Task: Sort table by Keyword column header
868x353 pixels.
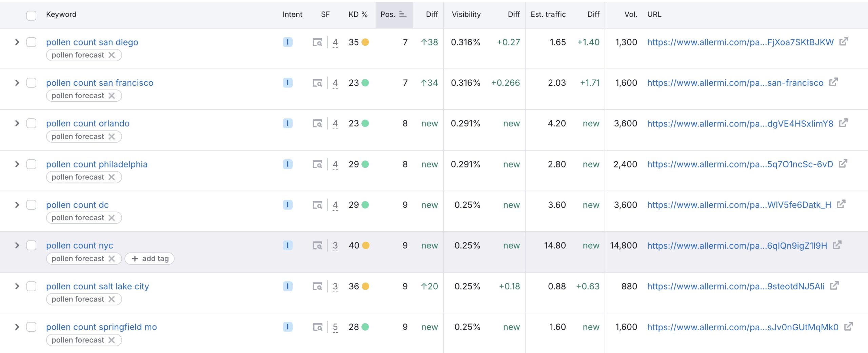Action: (61, 14)
